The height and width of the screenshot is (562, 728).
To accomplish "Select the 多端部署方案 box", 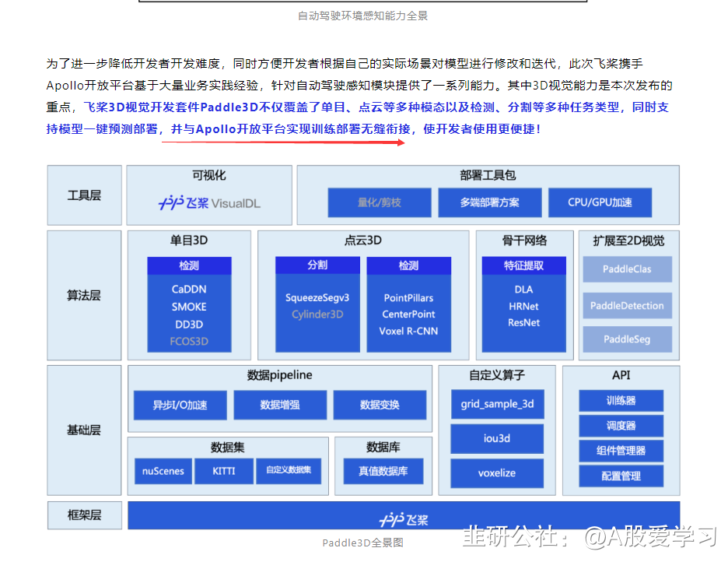I will pyautogui.click(x=490, y=202).
